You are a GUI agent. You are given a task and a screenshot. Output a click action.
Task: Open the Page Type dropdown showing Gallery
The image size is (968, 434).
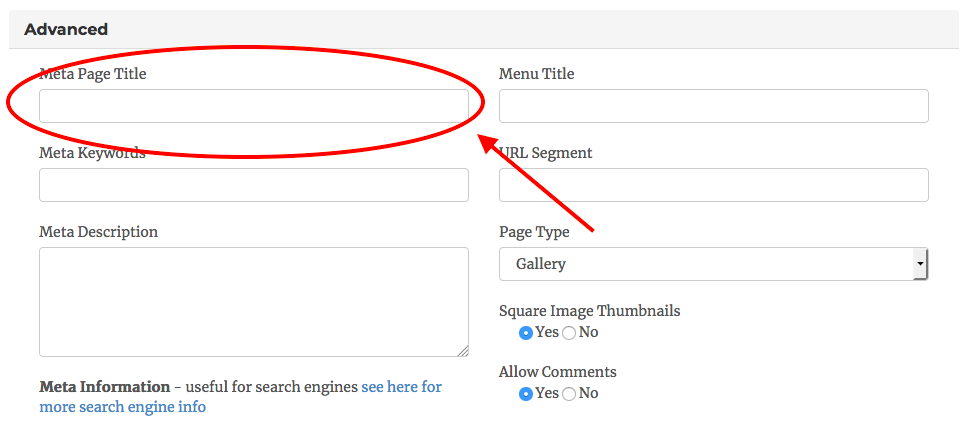pyautogui.click(x=713, y=264)
